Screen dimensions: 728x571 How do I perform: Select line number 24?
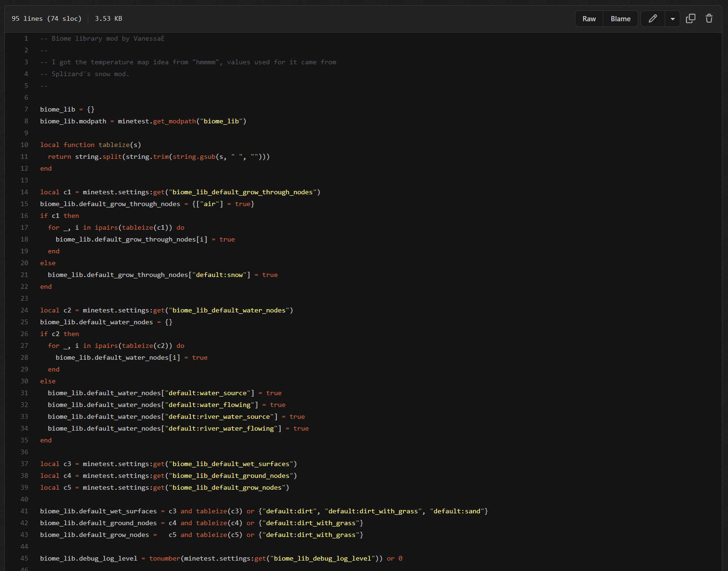click(x=25, y=311)
